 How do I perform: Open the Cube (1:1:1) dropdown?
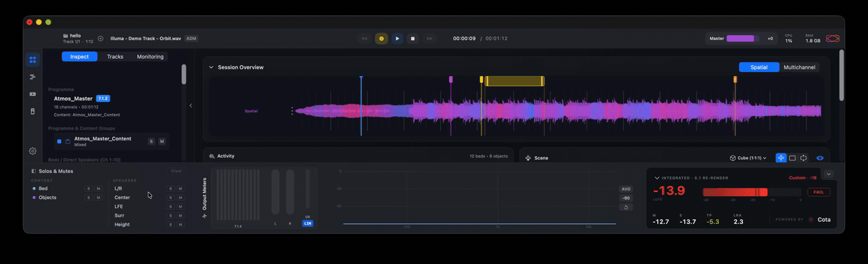click(748, 158)
